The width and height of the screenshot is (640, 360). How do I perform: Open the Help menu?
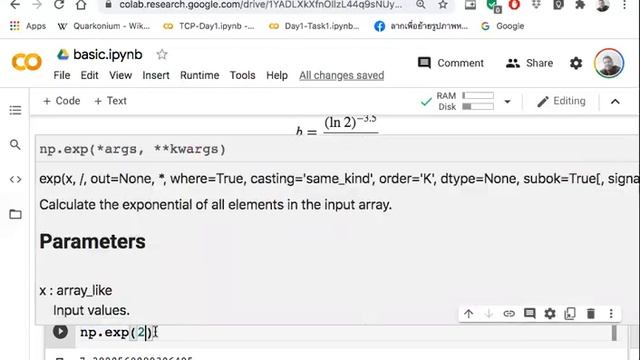point(277,76)
